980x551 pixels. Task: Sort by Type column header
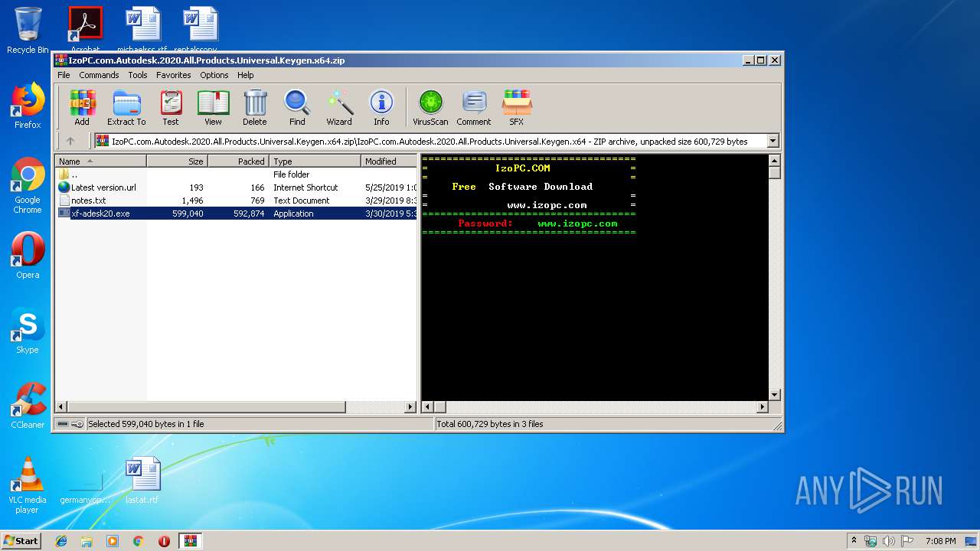[x=315, y=161]
